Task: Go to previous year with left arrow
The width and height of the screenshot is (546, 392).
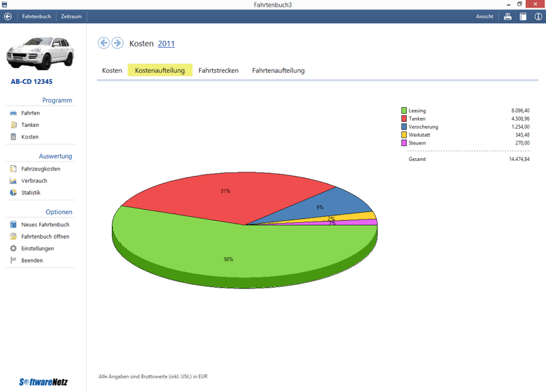Action: pos(104,44)
